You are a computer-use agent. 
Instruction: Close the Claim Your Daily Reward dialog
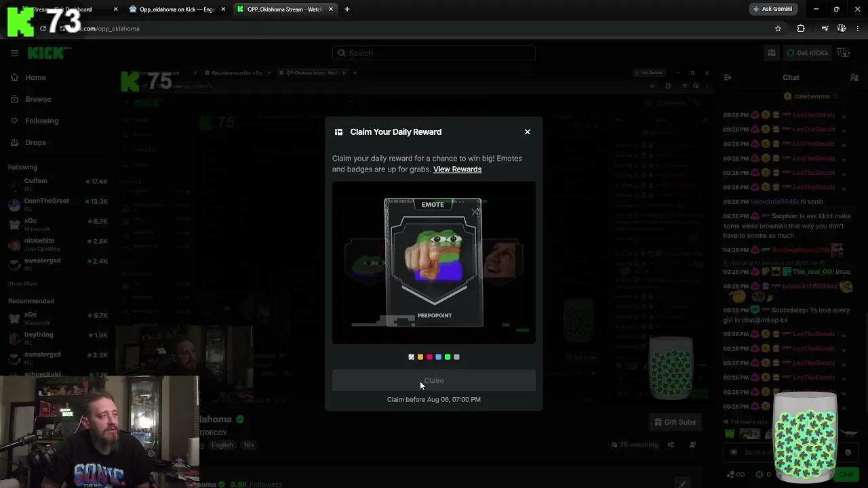tap(528, 131)
